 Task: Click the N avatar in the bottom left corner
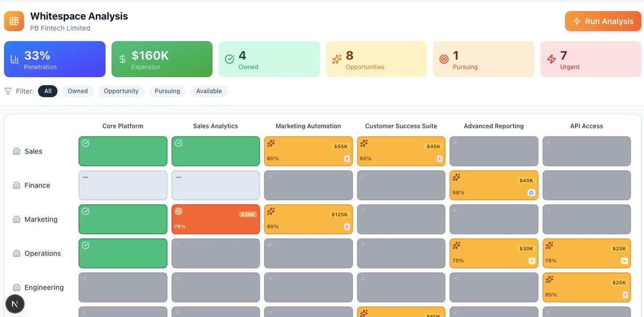click(14, 304)
